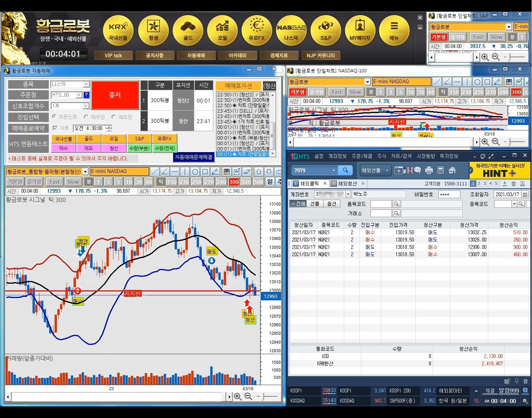532x418 pixels.
Task: Click the time stepper arrows beside 오전 4:30:00
Action: point(109,128)
